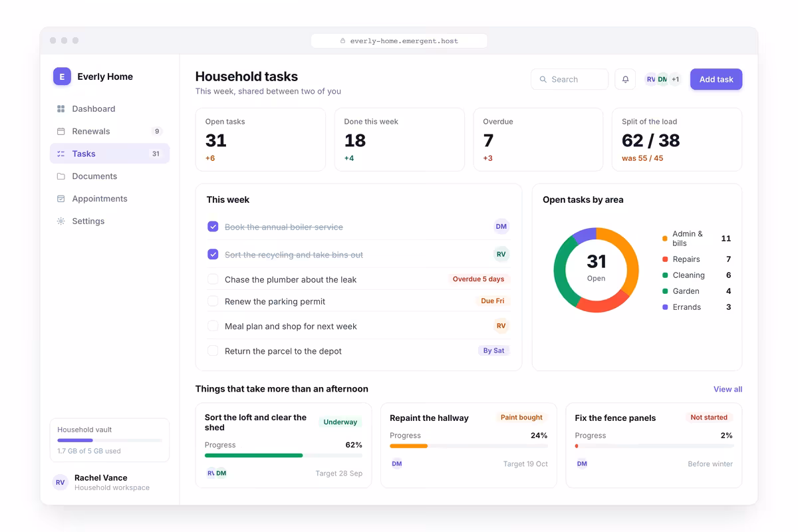Click the purple Errands legend dot

(x=665, y=307)
